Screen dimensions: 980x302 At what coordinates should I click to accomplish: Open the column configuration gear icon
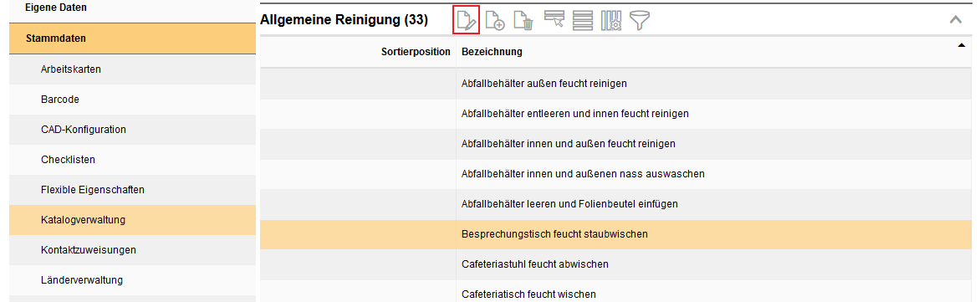click(611, 21)
